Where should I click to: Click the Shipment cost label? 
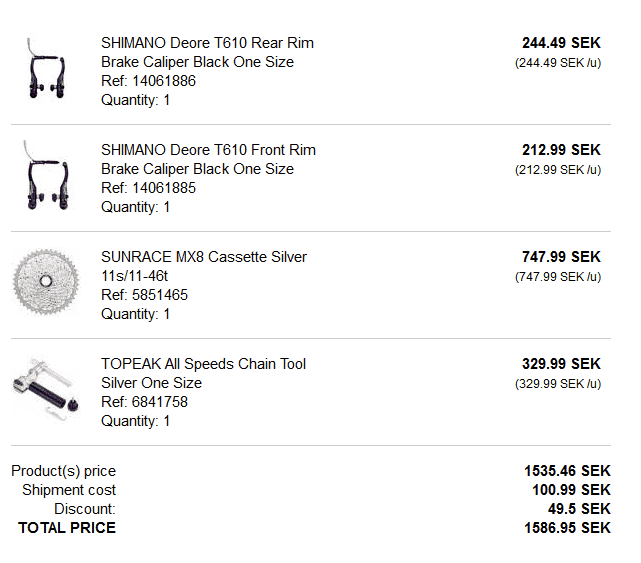pos(69,490)
